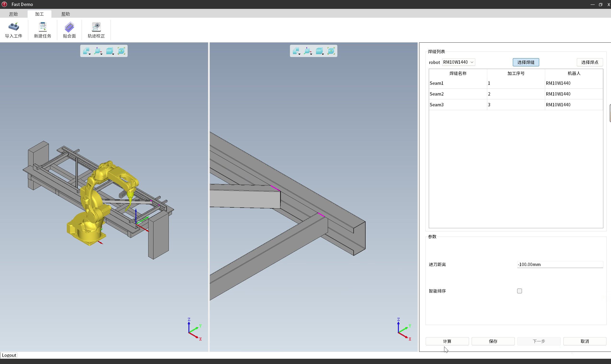Click the 下一步 next step button

pos(539,341)
